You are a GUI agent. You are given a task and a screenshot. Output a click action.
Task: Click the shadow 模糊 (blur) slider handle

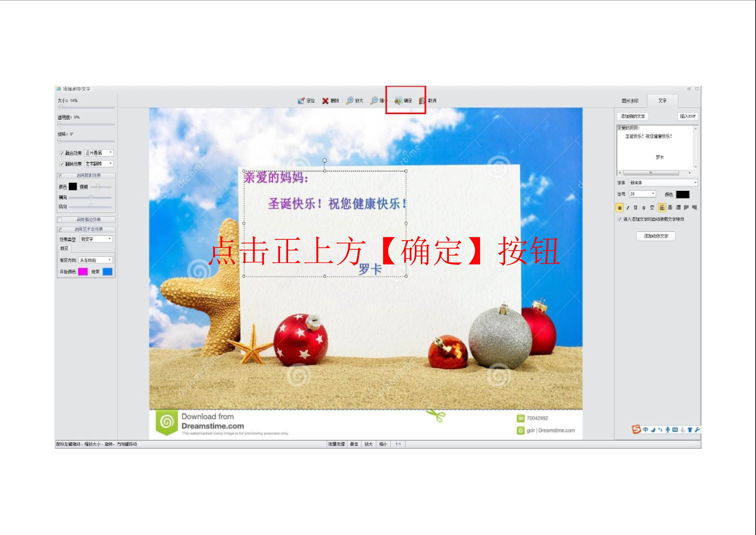click(x=98, y=187)
